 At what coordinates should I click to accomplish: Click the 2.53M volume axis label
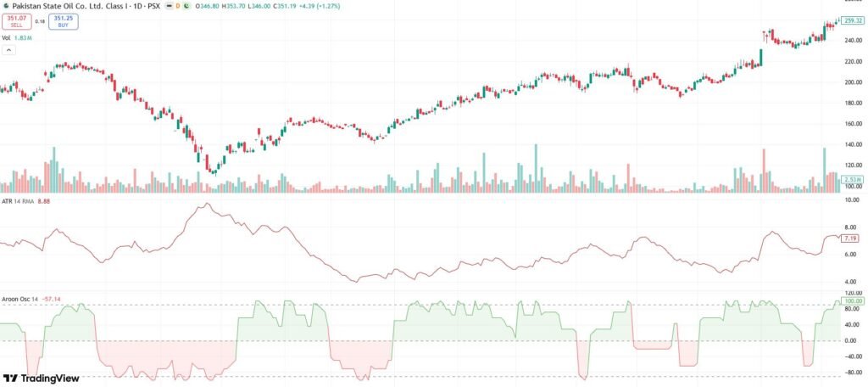click(x=853, y=180)
